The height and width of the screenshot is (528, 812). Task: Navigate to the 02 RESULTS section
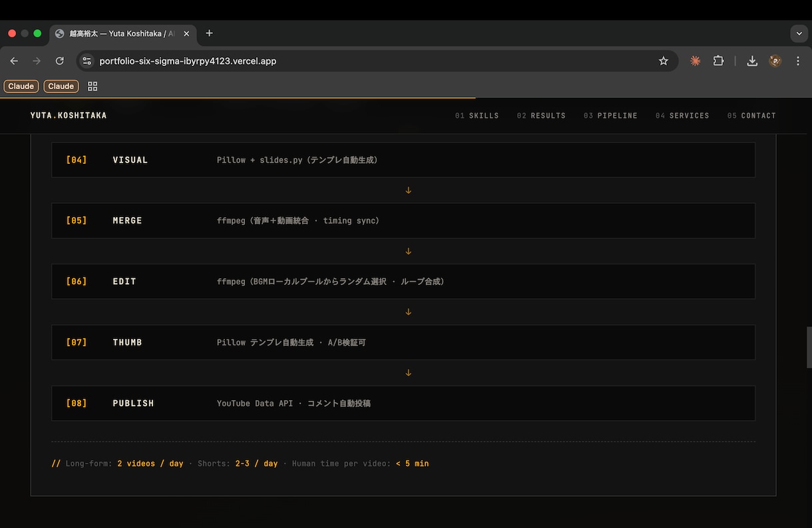pos(541,116)
